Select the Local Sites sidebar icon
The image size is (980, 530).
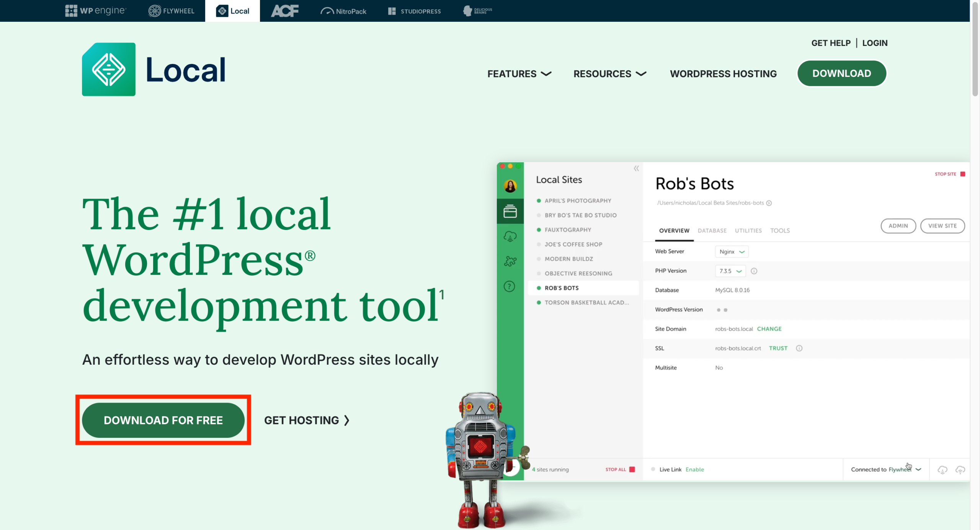[x=510, y=211]
